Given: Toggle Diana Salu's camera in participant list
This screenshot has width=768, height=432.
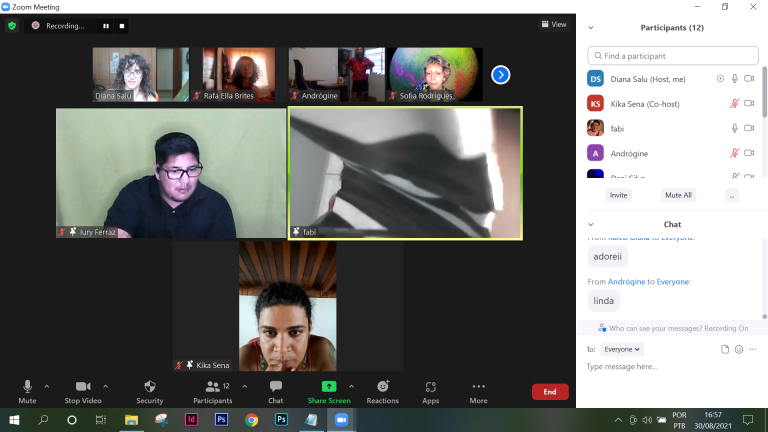Looking at the screenshot, I should [749, 78].
